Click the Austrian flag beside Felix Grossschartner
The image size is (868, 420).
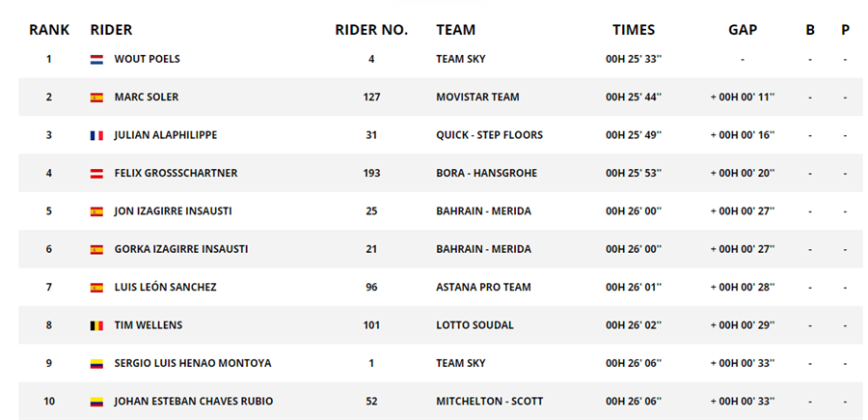coord(96,174)
